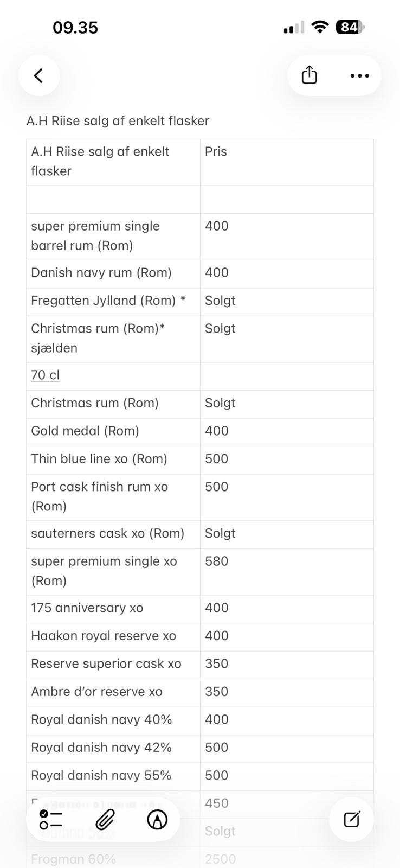Tap the note title above the table
Image resolution: width=400 pixels, height=868 pixels.
click(x=118, y=120)
